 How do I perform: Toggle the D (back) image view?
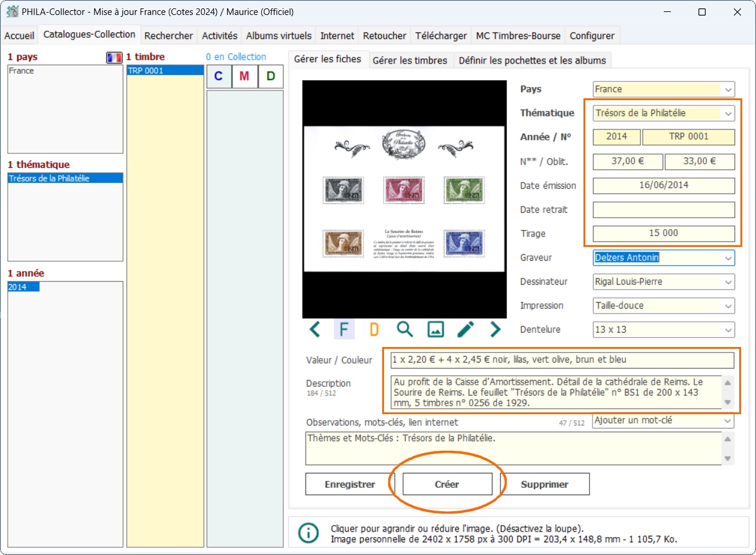(x=374, y=329)
